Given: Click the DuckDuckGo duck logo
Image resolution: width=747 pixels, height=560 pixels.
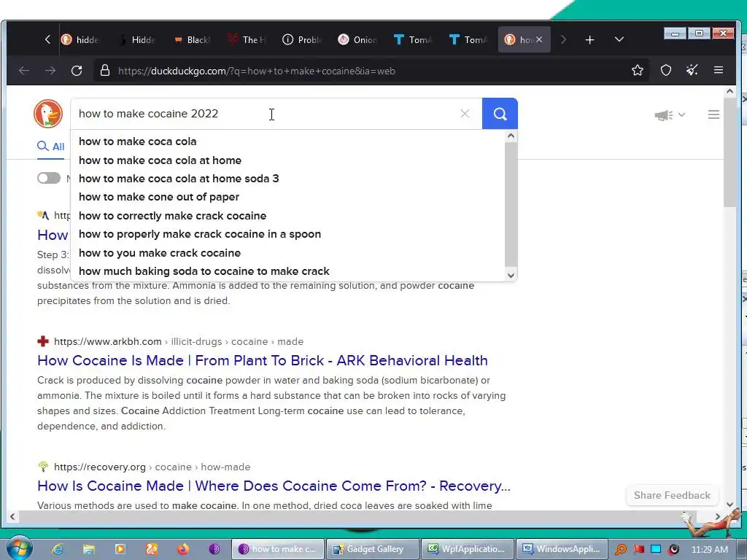Looking at the screenshot, I should point(48,114).
